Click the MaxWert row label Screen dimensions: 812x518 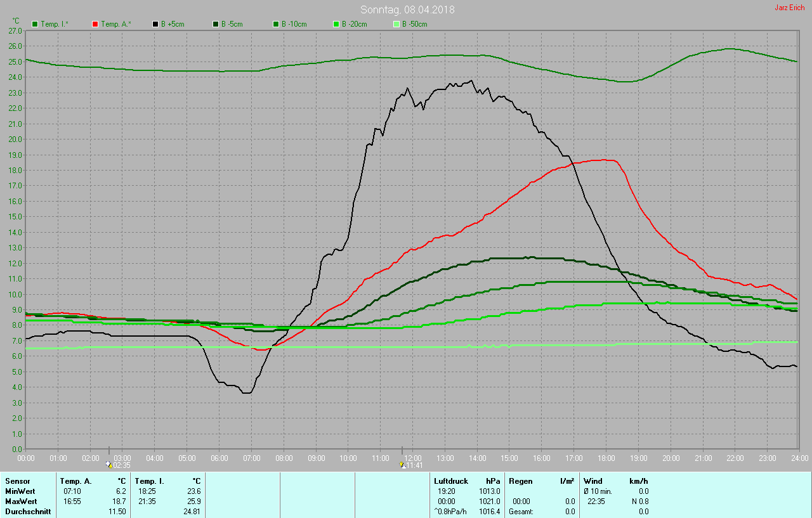tap(21, 502)
